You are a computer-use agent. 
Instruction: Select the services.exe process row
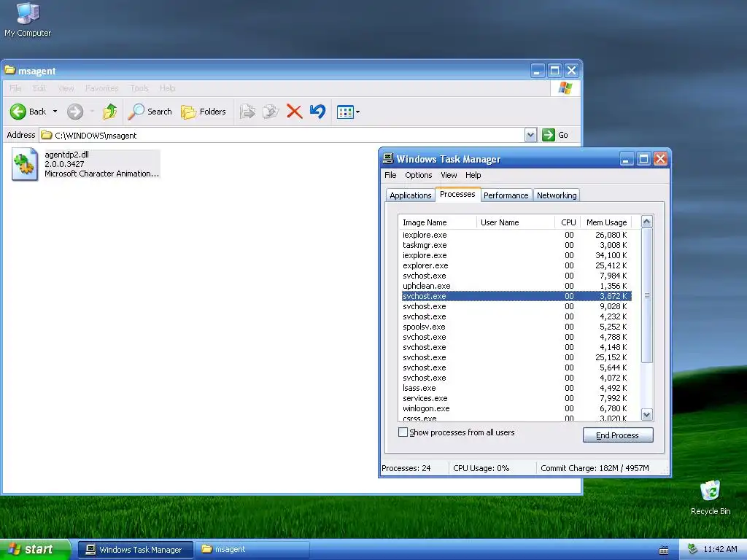click(516, 399)
